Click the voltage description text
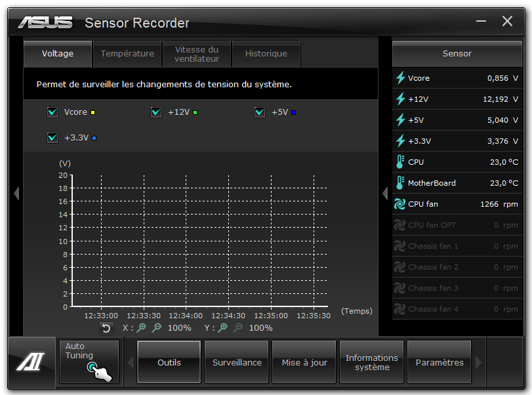The height and width of the screenshot is (395, 532). pos(164,84)
